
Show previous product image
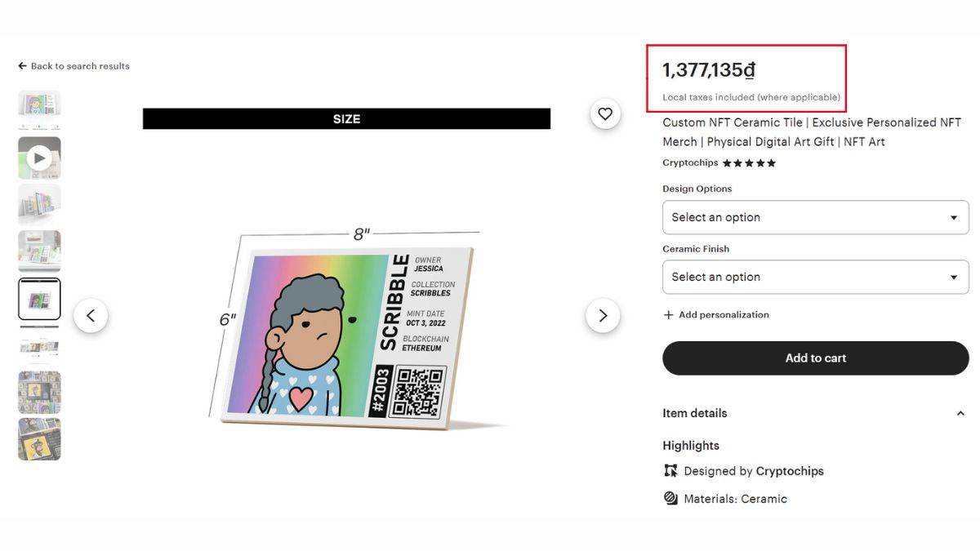coord(91,316)
